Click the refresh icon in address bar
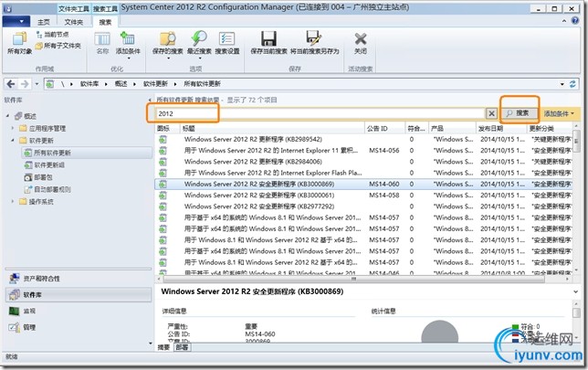Viewport: 588px width, 370px height. tap(572, 84)
